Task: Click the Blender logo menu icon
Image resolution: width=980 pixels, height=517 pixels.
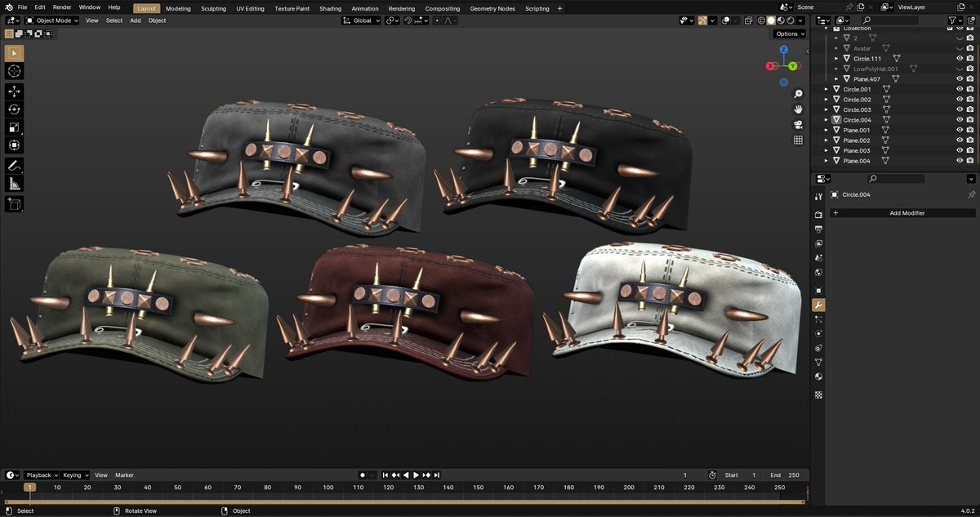Action: pyautogui.click(x=8, y=7)
